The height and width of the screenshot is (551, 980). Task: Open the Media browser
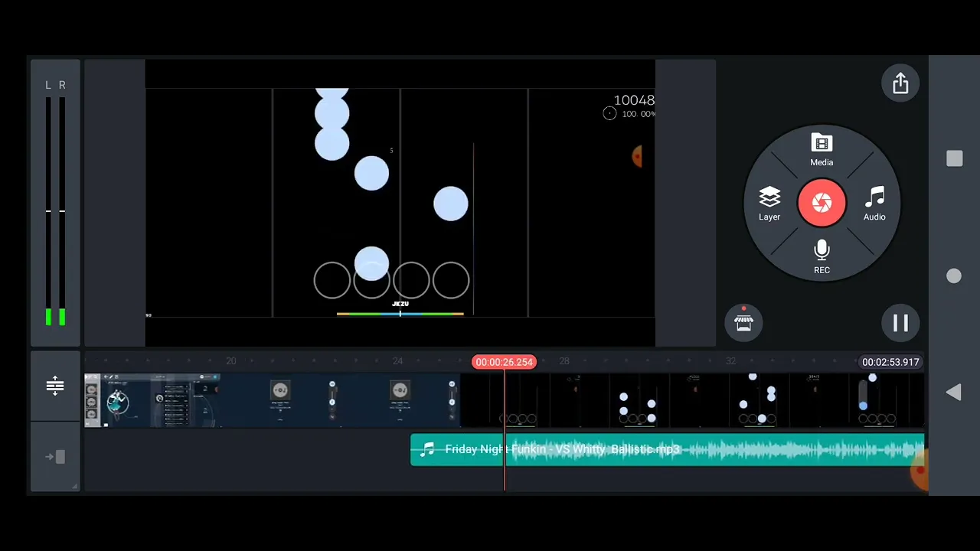pos(822,150)
